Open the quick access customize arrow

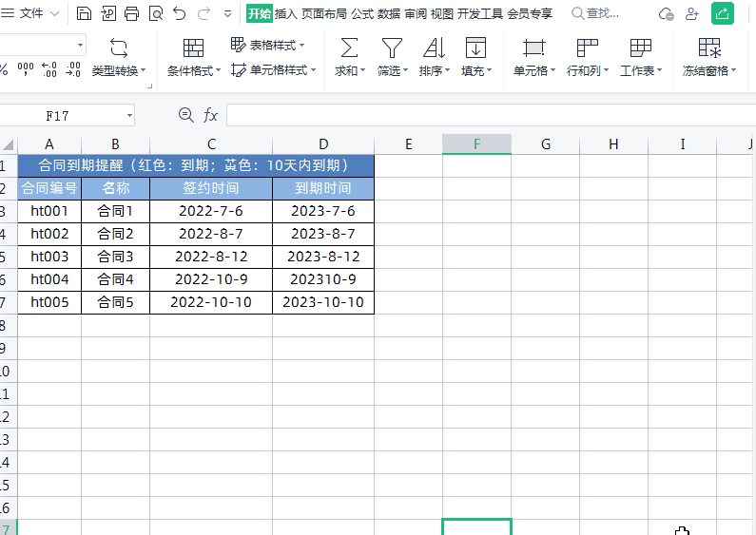227,14
